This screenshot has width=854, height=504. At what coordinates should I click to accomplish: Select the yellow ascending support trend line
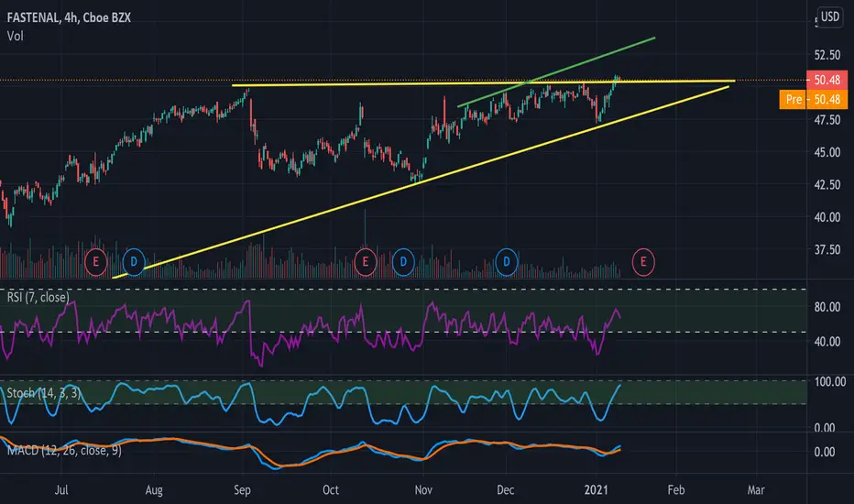[x=421, y=182]
